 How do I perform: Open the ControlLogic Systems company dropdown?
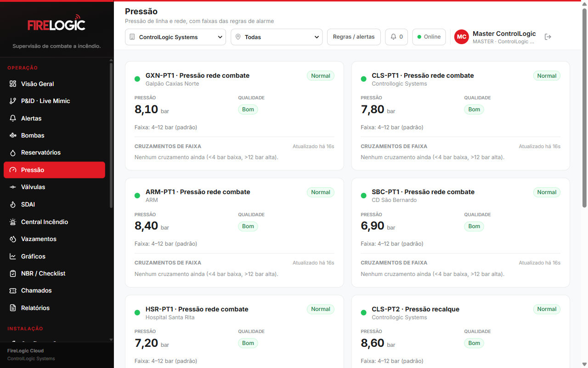click(175, 37)
